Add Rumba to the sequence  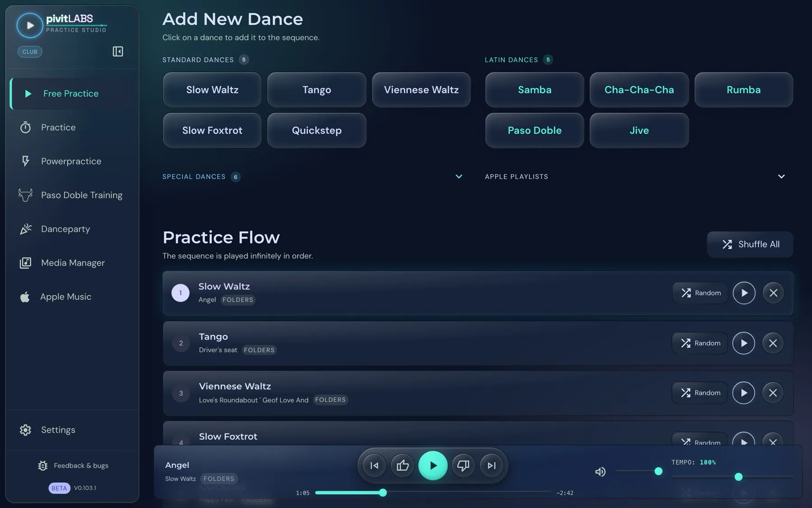tap(743, 90)
